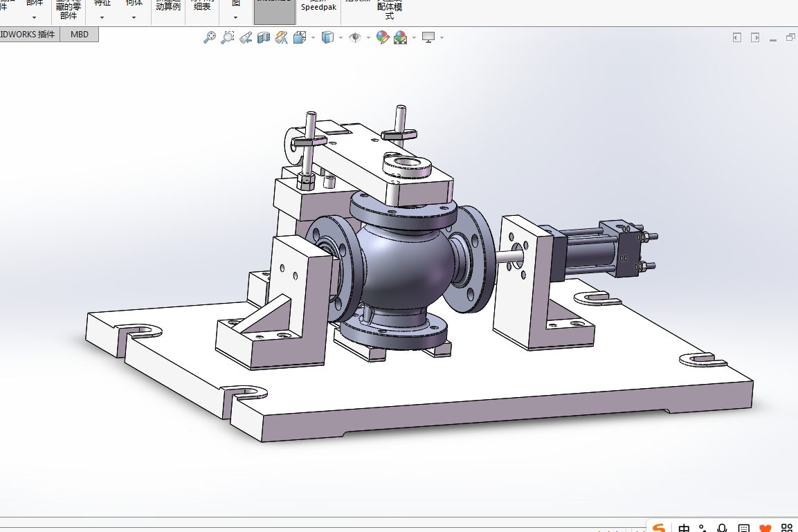Open the Hide/Show Items dropdown arrow
Image resolution: width=798 pixels, height=532 pixels.
point(368,37)
